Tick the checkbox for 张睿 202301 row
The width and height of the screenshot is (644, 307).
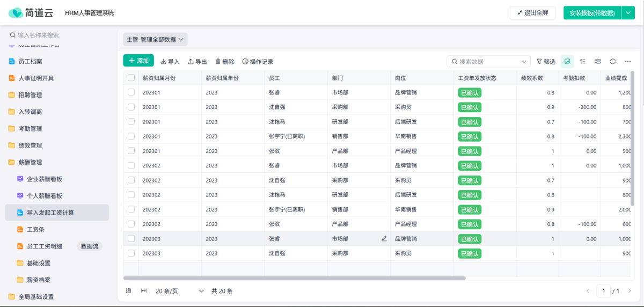click(x=131, y=92)
